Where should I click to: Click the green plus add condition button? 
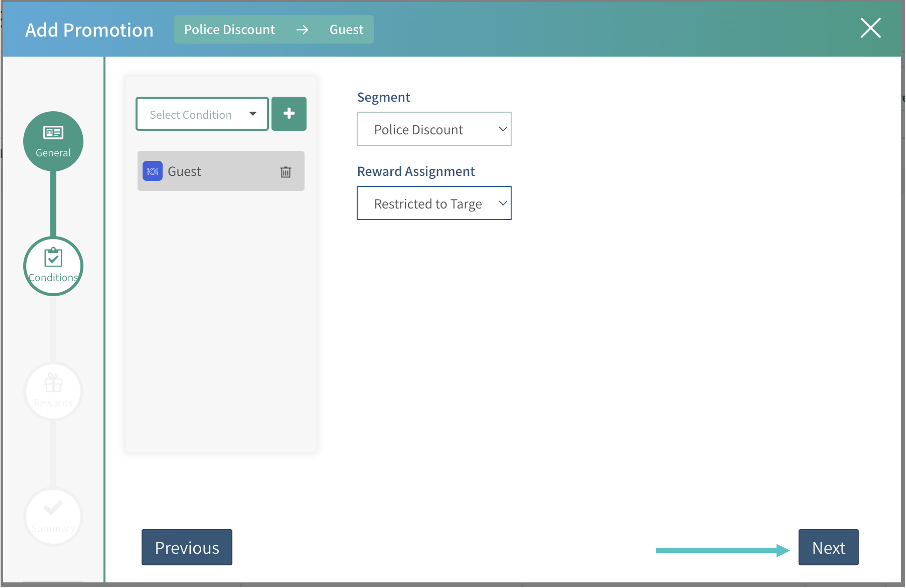[289, 113]
